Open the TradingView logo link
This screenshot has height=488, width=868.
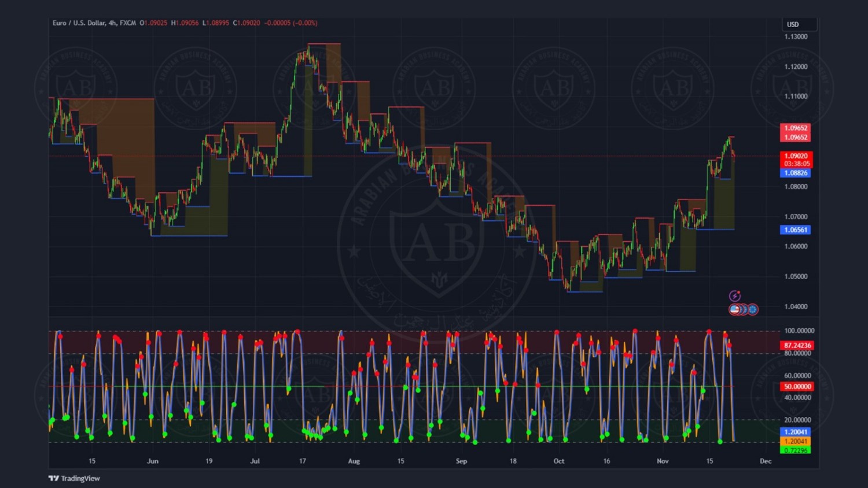pyautogui.click(x=74, y=478)
